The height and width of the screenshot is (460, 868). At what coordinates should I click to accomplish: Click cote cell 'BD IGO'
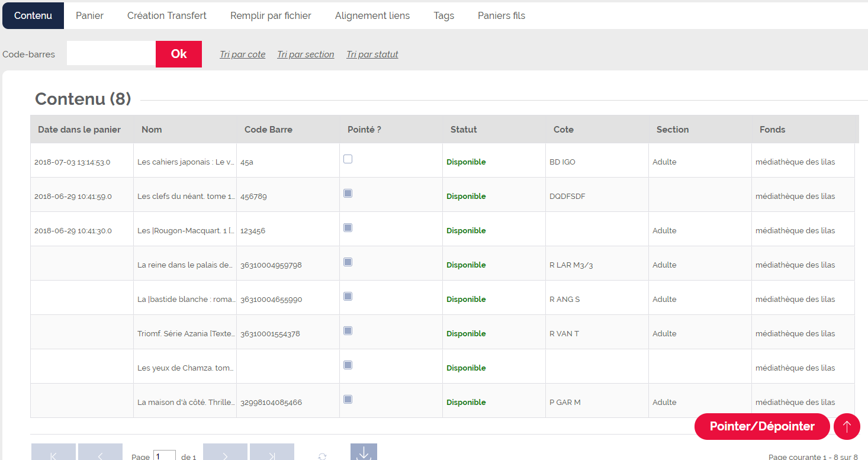597,162
